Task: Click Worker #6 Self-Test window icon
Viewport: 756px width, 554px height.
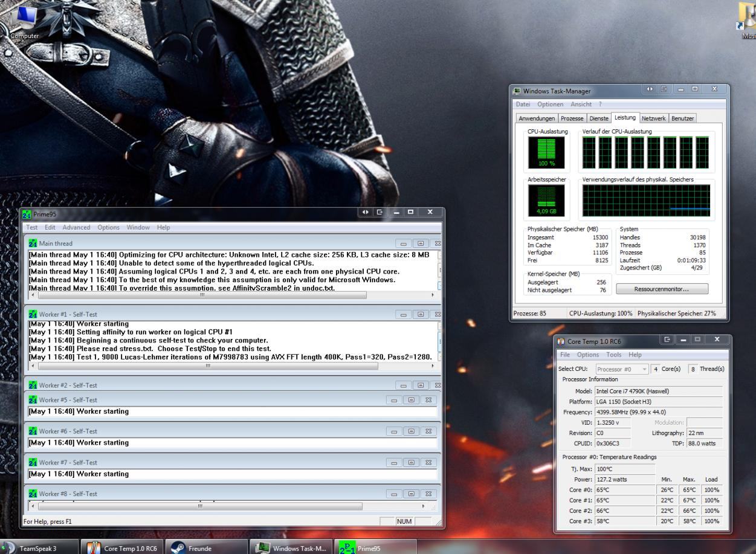Action: [33, 431]
